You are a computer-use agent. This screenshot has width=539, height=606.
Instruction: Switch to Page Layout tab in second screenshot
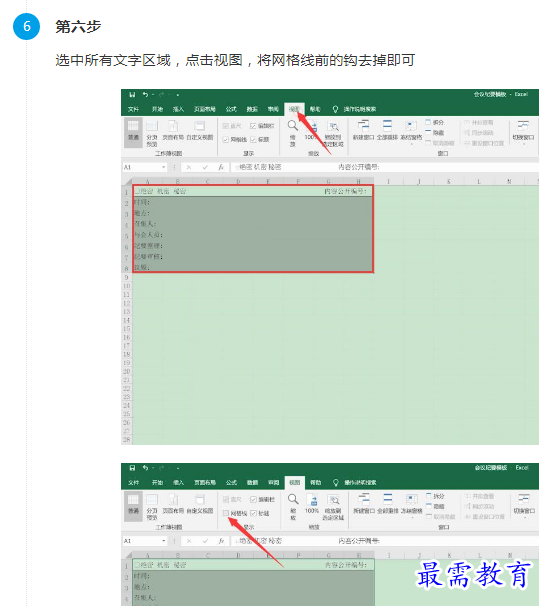205,483
